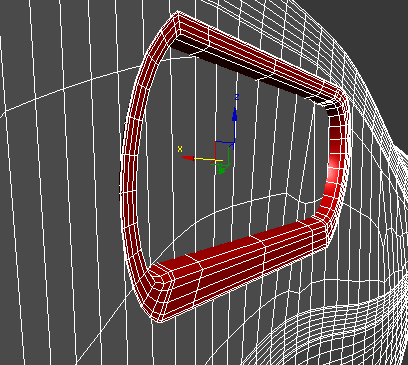Image resolution: width=408 pixels, height=365 pixels.
Task: Click the yellow "x" axis label
Action: [180, 149]
